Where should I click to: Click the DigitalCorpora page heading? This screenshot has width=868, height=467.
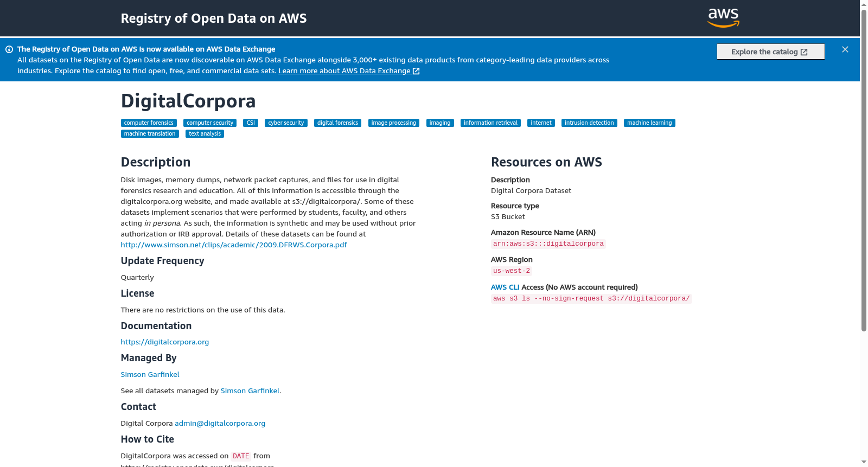[x=188, y=101]
